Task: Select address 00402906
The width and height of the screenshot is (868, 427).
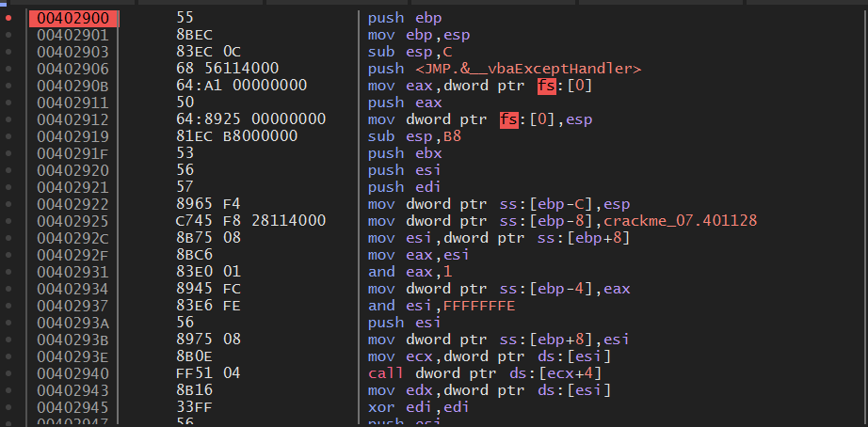Action: 73,70
